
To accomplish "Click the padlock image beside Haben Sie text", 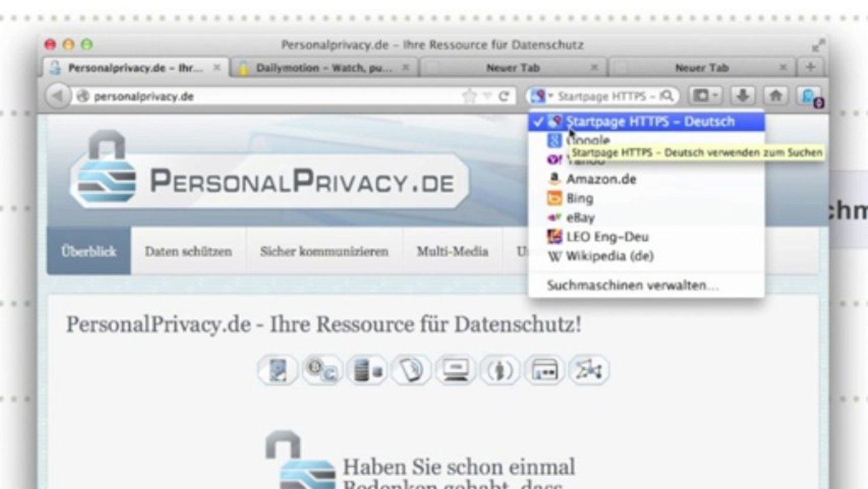I will [300, 460].
